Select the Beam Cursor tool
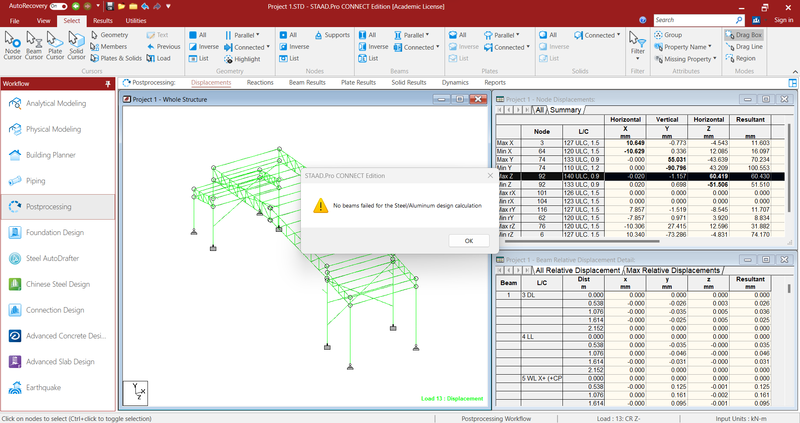 (x=34, y=45)
